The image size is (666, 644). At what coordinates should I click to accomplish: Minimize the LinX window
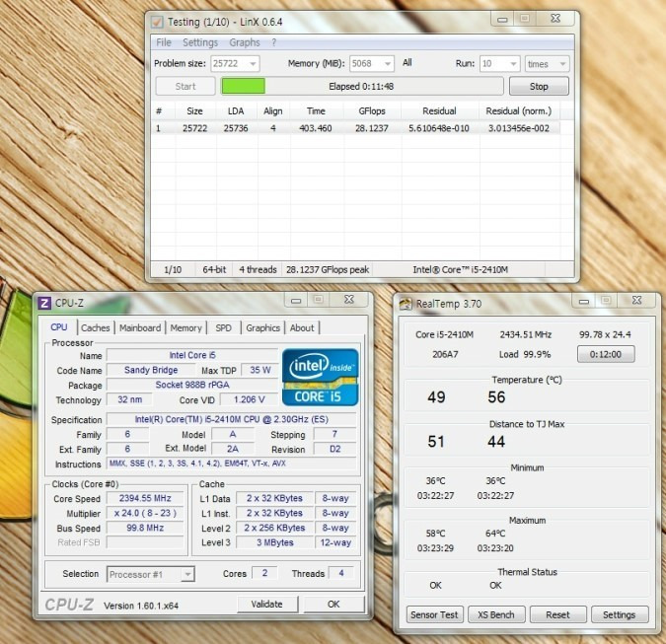click(502, 19)
